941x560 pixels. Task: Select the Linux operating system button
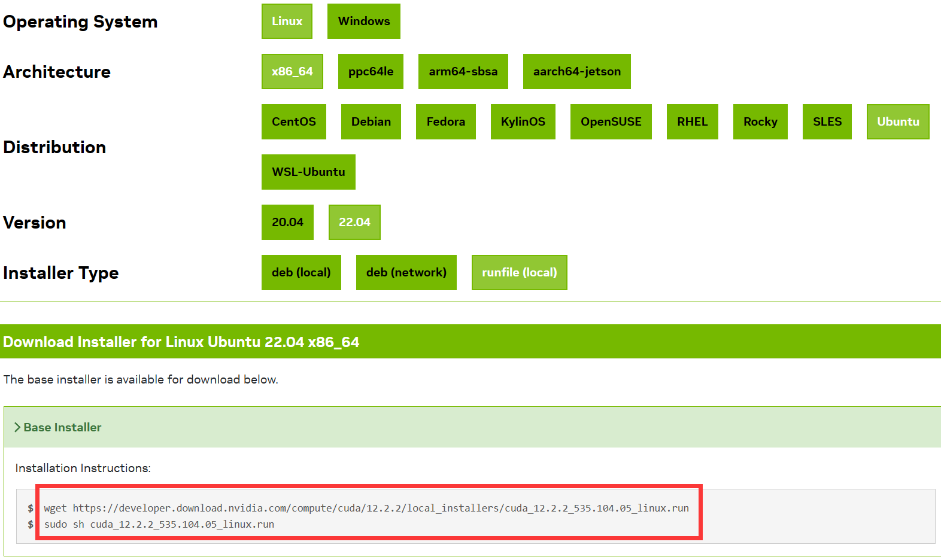point(287,21)
